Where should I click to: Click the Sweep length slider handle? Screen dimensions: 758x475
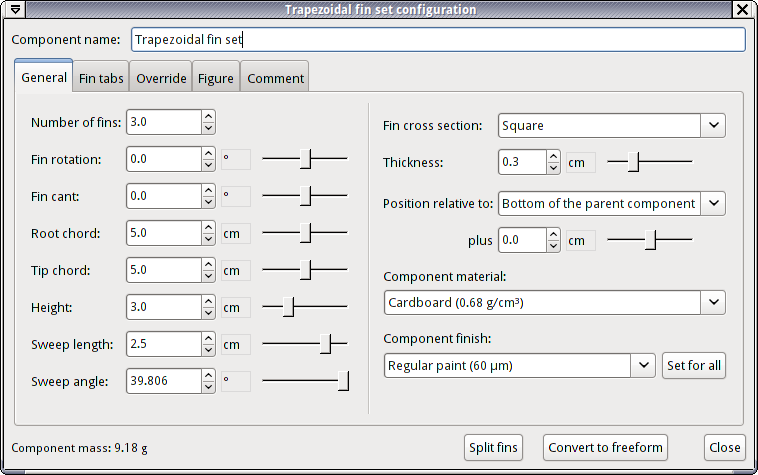coord(326,344)
